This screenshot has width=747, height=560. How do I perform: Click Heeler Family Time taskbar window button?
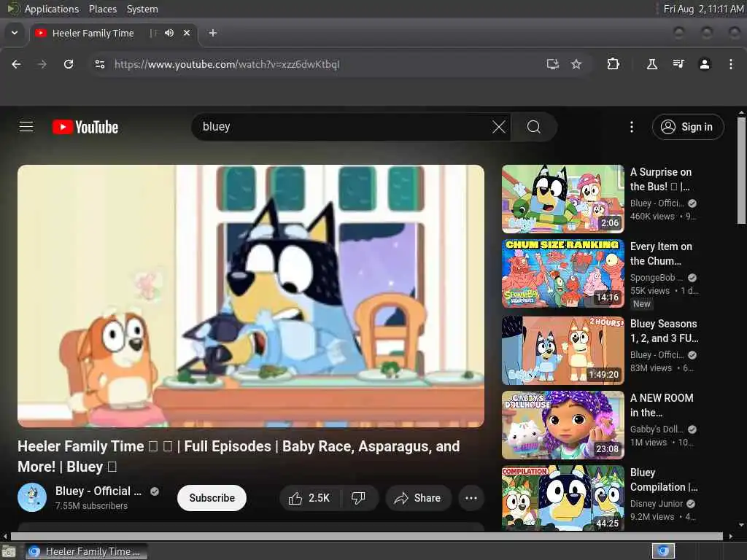(86, 551)
